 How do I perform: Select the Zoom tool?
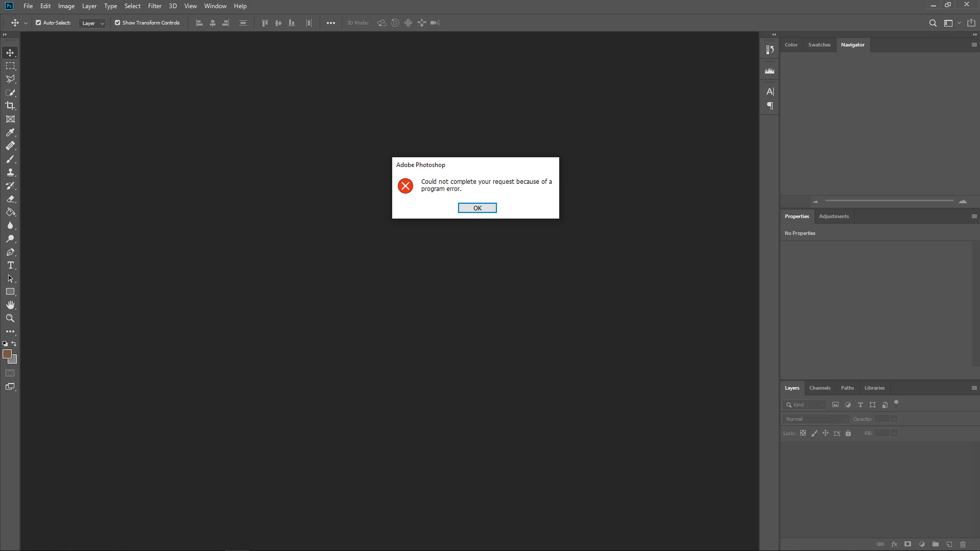[10, 318]
